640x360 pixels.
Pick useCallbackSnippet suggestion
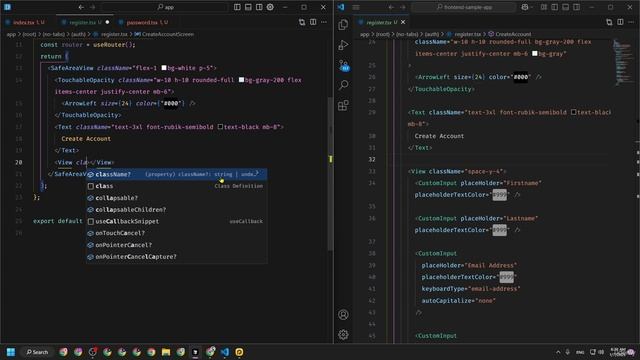pyautogui.click(x=177, y=221)
